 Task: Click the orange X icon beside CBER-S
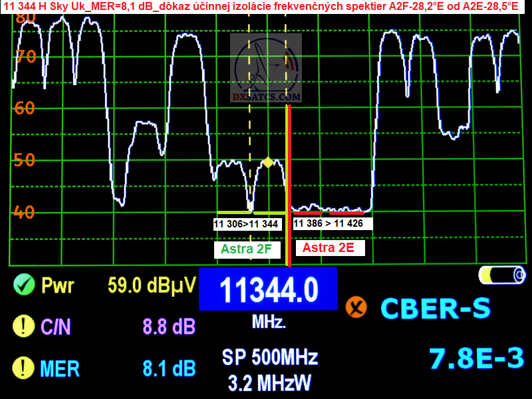[356, 307]
